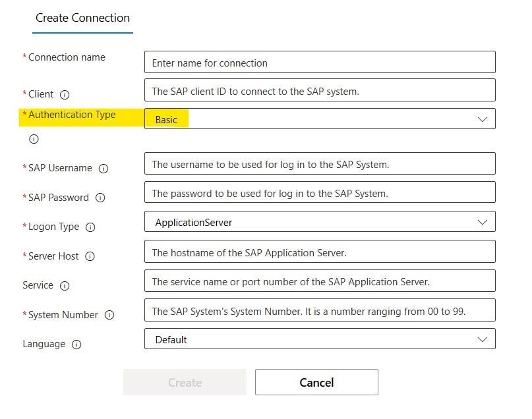Open the Language dropdown set to Default
The width and height of the screenshot is (532, 419).
point(320,339)
